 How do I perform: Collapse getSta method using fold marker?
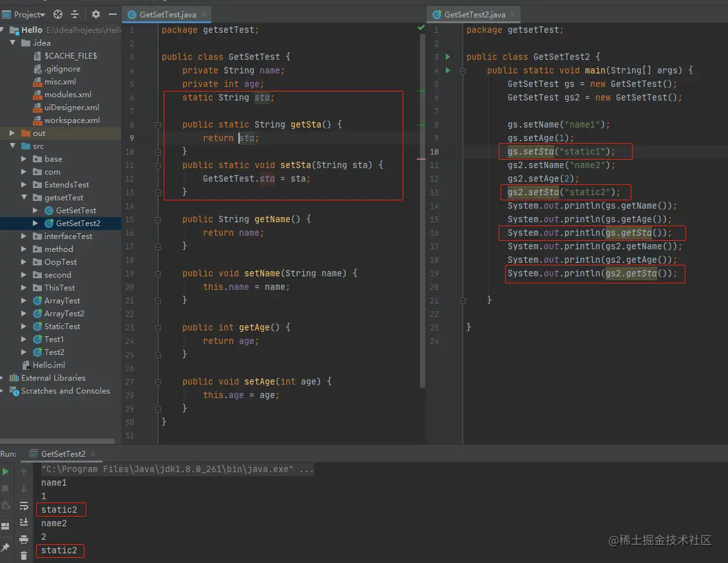[x=158, y=124]
